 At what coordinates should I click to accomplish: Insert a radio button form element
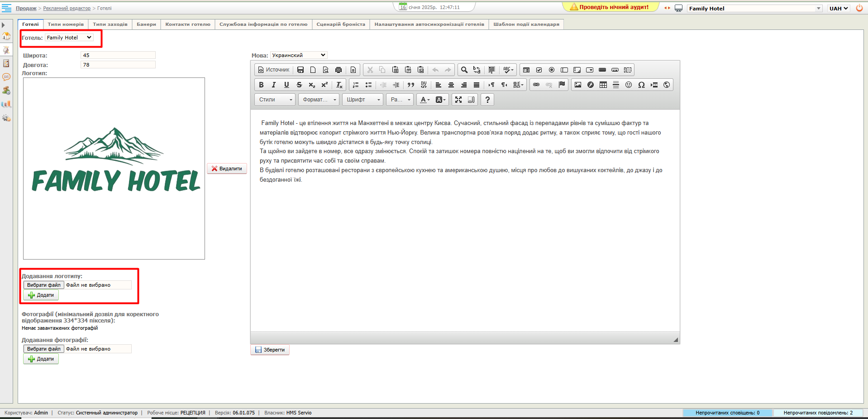(x=552, y=70)
